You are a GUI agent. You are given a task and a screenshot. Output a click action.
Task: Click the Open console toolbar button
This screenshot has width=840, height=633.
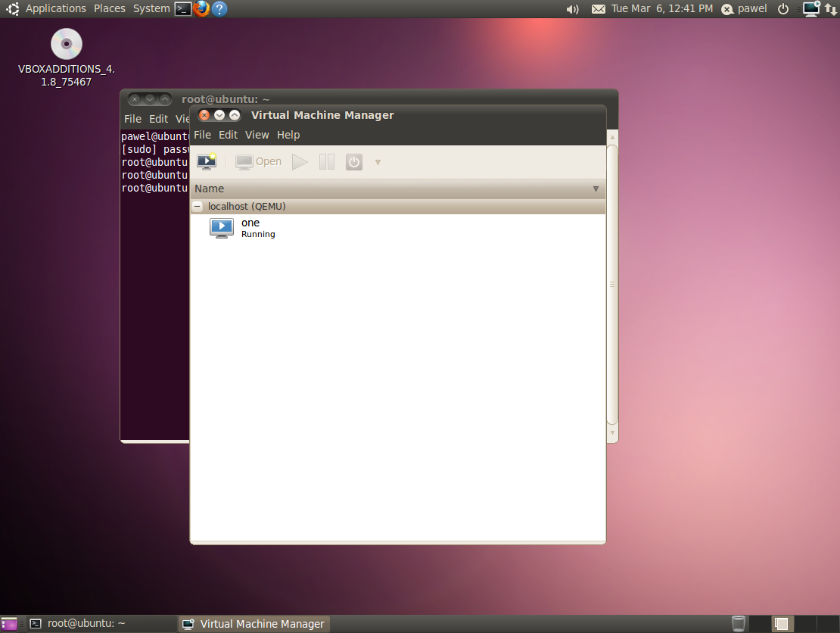click(x=258, y=161)
